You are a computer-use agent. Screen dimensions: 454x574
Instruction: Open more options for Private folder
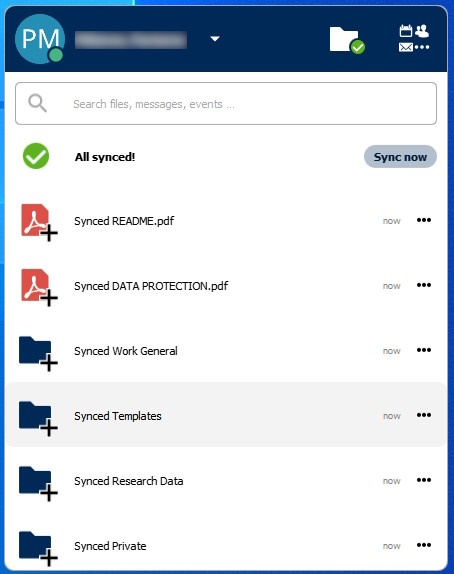pyautogui.click(x=424, y=545)
